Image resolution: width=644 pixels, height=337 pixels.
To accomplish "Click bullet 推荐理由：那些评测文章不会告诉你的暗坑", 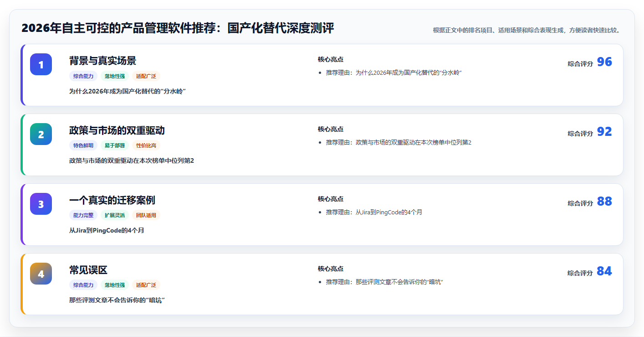I will click(x=384, y=282).
